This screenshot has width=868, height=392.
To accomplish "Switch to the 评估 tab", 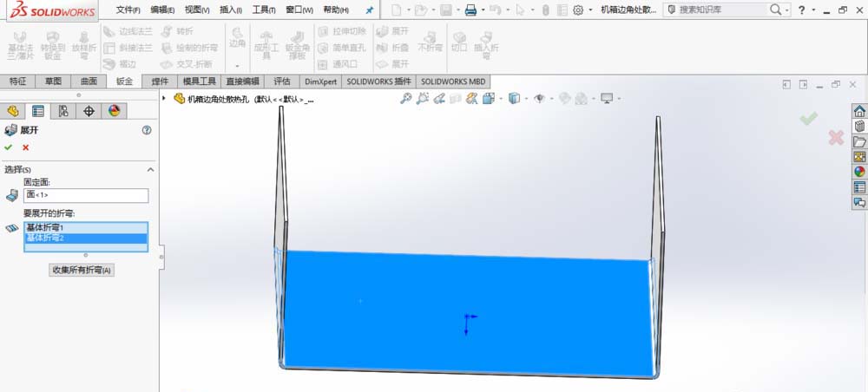I will click(282, 82).
